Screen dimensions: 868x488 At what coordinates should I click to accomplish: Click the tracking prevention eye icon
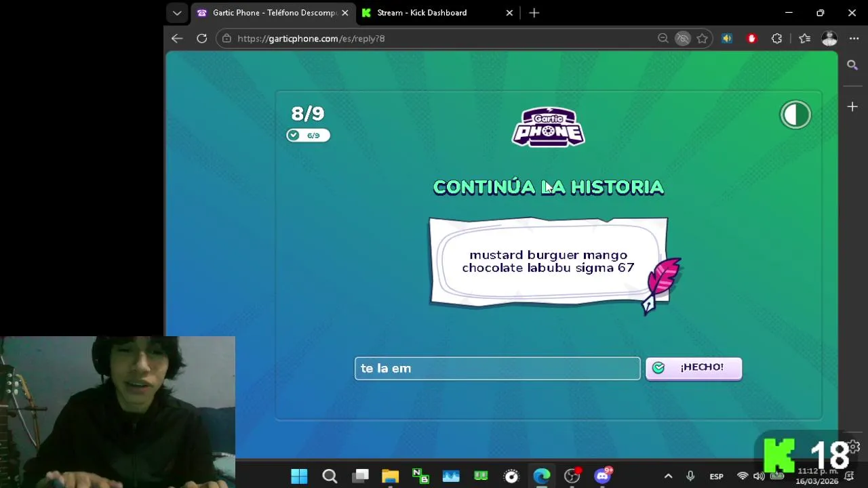coord(683,39)
